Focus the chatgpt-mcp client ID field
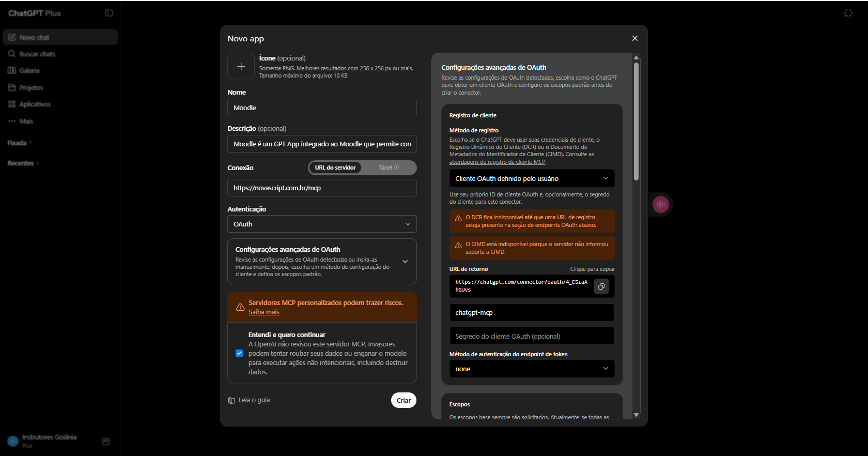Screen dimensions: 868x456 pyautogui.click(x=532, y=312)
